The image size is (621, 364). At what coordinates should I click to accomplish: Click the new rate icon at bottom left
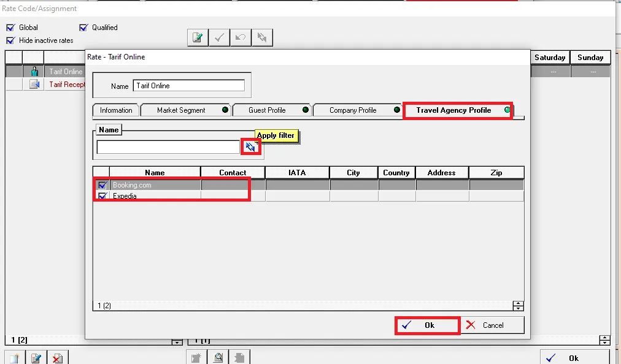[15, 358]
